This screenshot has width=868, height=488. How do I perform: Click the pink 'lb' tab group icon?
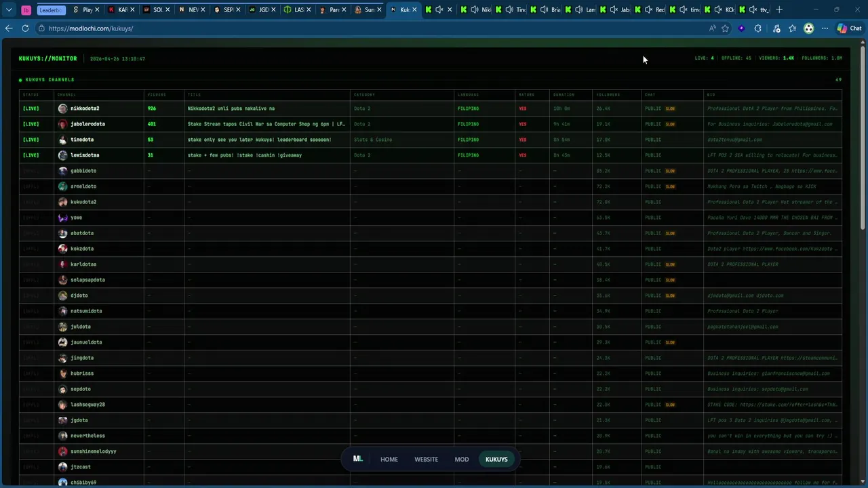tap(26, 9)
